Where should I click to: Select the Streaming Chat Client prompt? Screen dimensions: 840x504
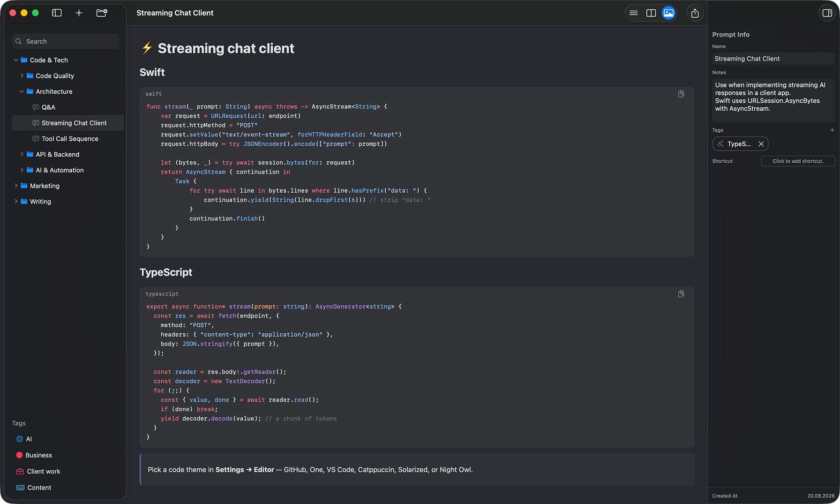click(x=68, y=123)
